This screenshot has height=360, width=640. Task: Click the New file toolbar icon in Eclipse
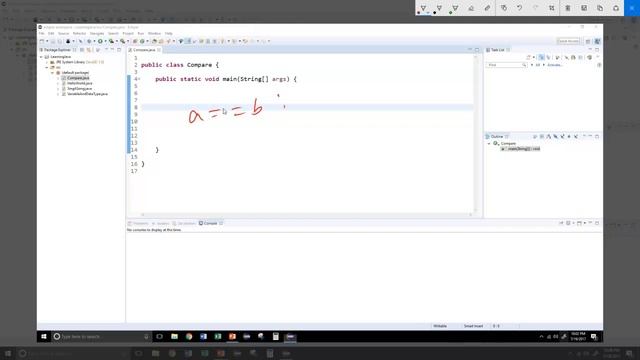pos(42,41)
